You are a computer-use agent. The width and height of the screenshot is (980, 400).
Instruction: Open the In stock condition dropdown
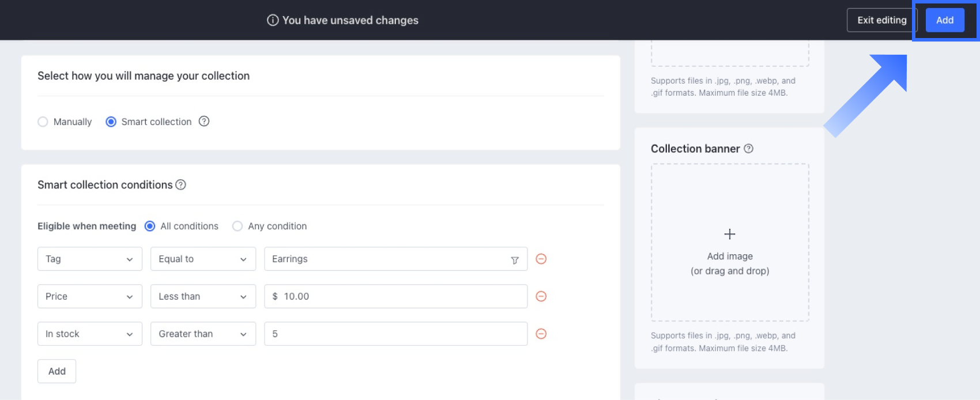89,334
